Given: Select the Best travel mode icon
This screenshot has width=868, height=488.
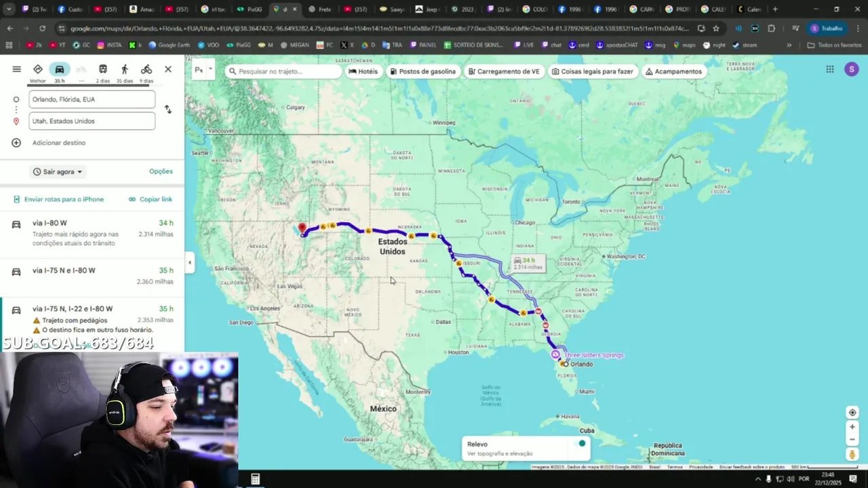Looking at the screenshot, I should (38, 69).
